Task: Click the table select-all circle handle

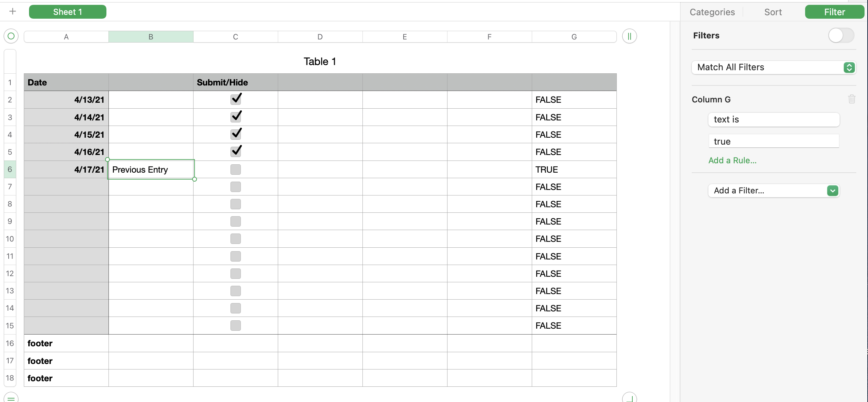Action: [11, 36]
